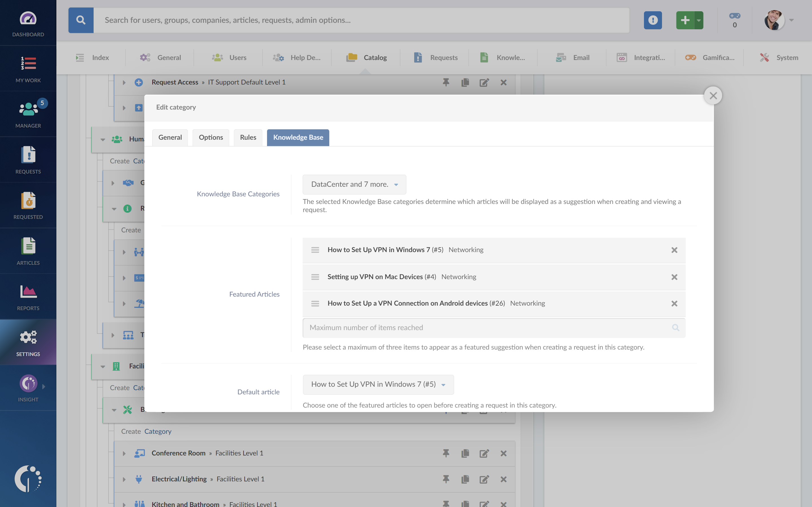Remove the VPN on Mac Devices featured article

(674, 276)
